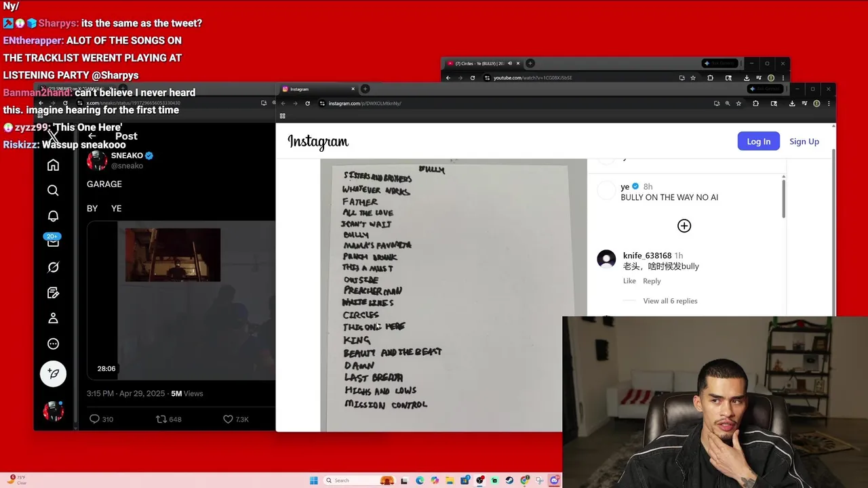The width and height of the screenshot is (868, 488).
Task: Open downloads icon in Instagram browser window
Action: (792, 104)
